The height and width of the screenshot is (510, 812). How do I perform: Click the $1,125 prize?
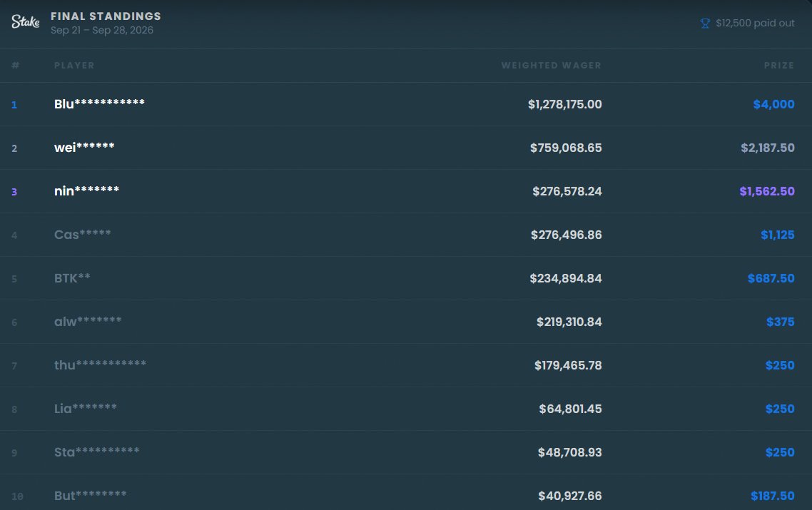pyautogui.click(x=778, y=235)
